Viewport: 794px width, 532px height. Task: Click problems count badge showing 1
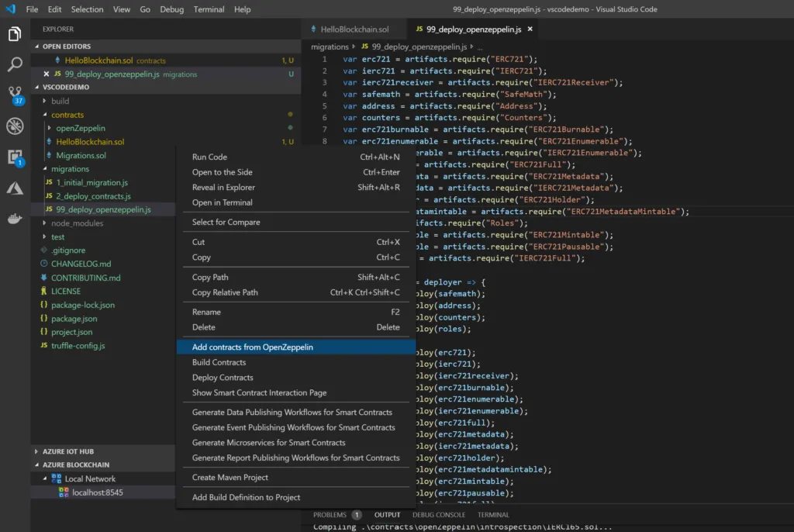[357, 515]
